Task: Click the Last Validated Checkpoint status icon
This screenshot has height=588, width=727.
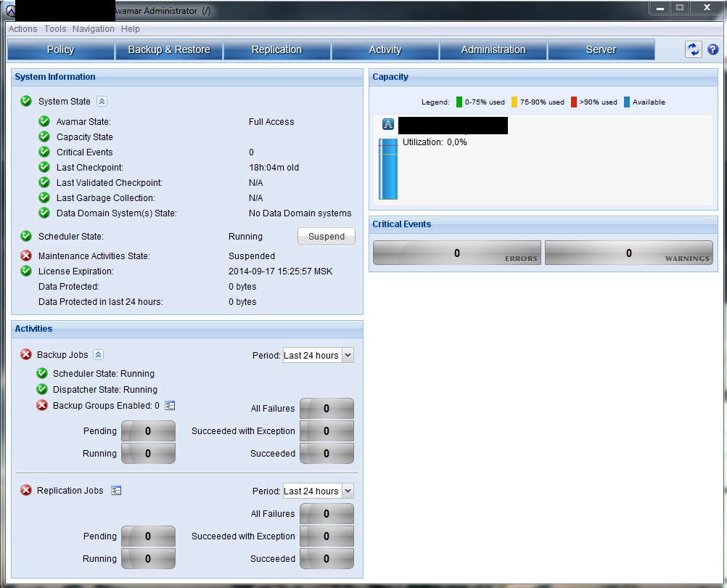Action: pos(44,182)
